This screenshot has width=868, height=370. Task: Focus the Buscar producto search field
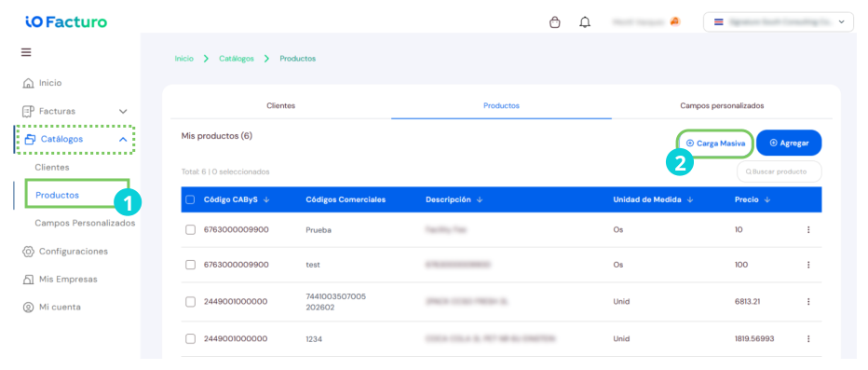780,171
